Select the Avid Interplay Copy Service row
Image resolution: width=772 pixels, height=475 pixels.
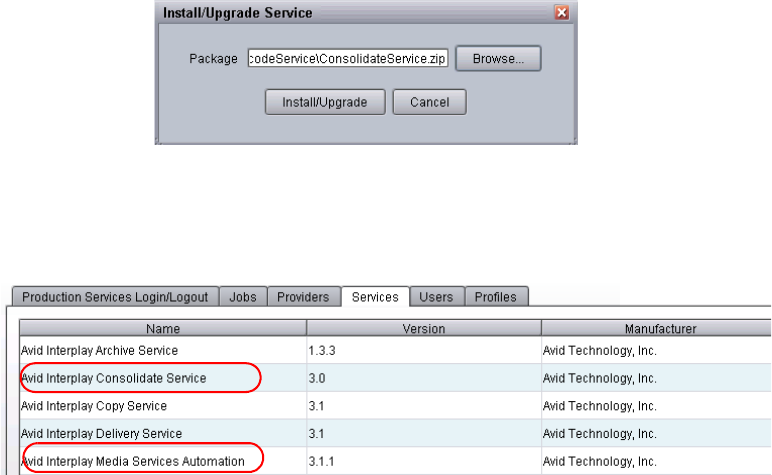pyautogui.click(x=395, y=406)
